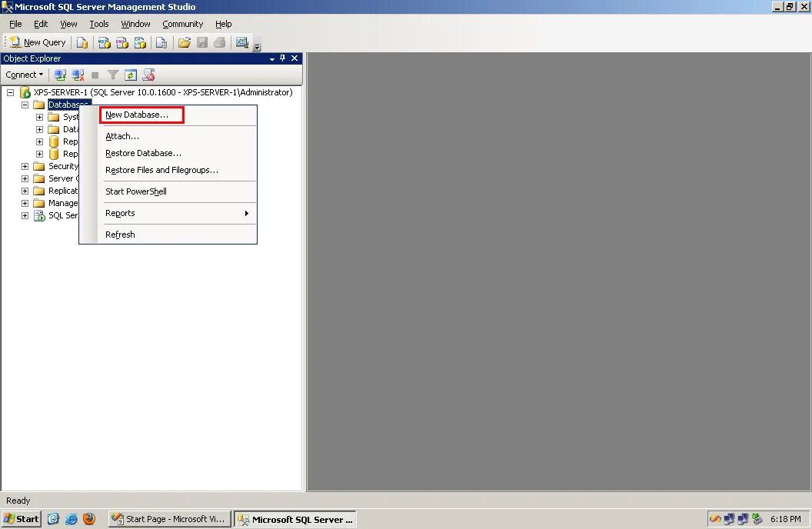812x529 pixels.
Task: Click the Object Explorer refresh icon
Action: pyautogui.click(x=131, y=75)
